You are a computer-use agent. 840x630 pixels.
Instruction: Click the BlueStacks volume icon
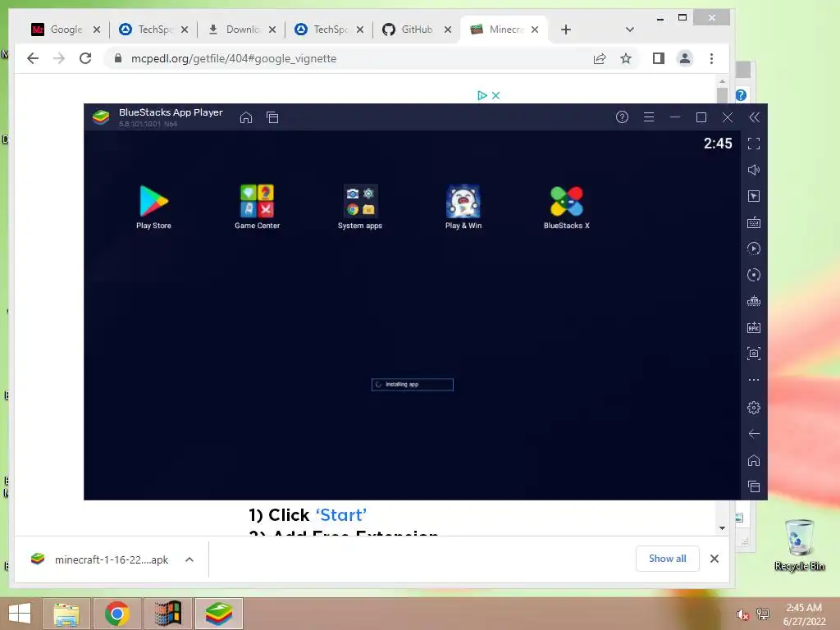click(x=754, y=170)
